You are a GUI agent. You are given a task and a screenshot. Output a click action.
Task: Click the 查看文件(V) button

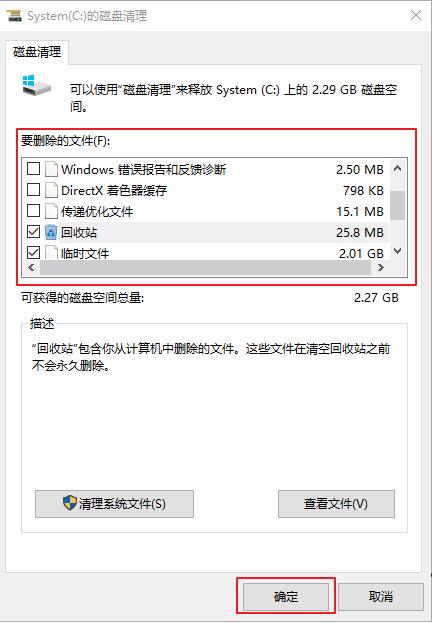click(x=336, y=504)
